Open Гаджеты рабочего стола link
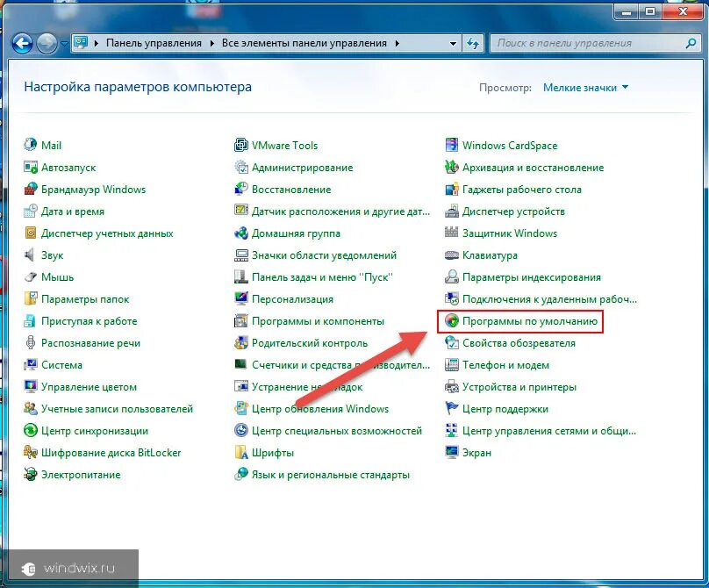This screenshot has height=588, width=709. (x=522, y=189)
